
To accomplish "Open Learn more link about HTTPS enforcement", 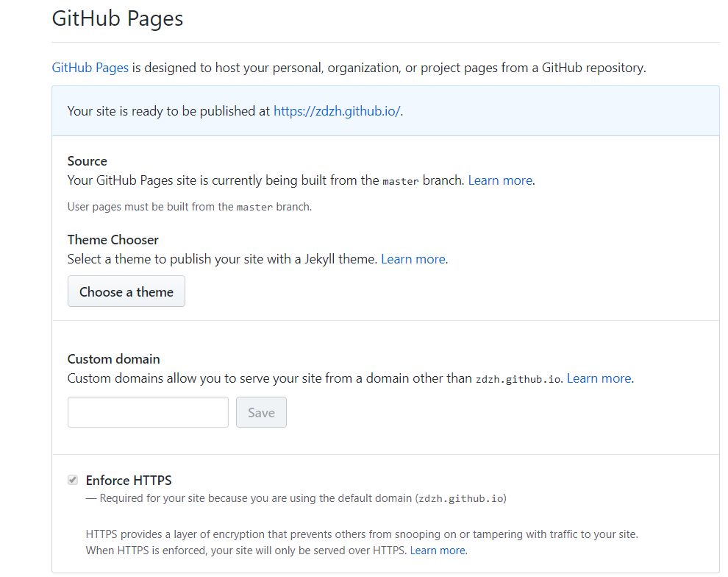I will point(438,551).
